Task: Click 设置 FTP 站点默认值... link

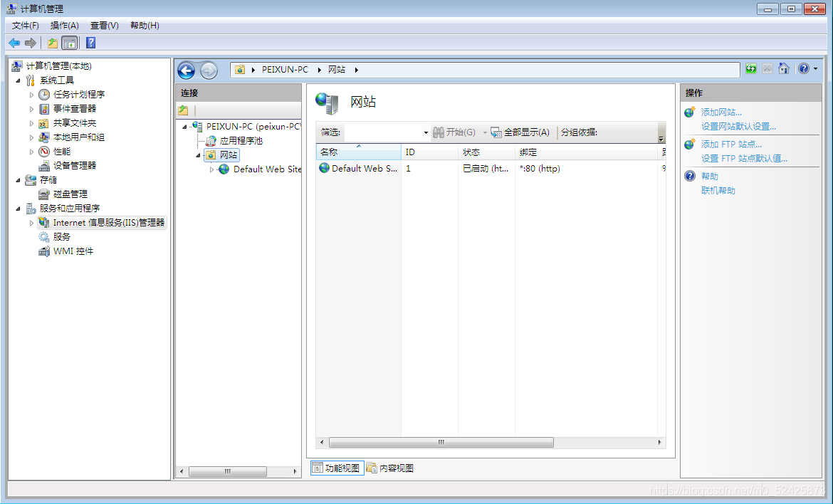Action: (x=744, y=158)
